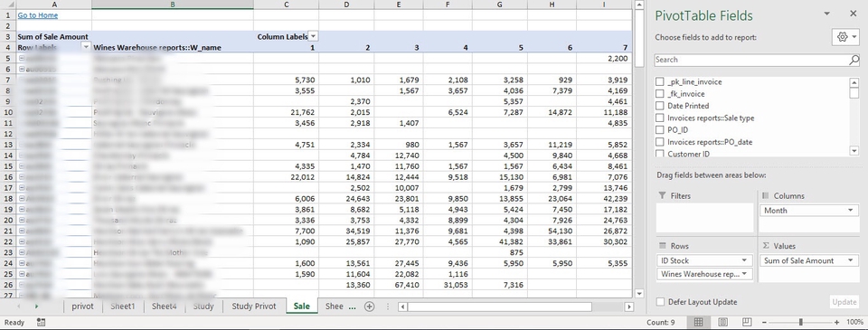Click the Search fields input box
Screen dimensions: 868x330
pos(751,60)
